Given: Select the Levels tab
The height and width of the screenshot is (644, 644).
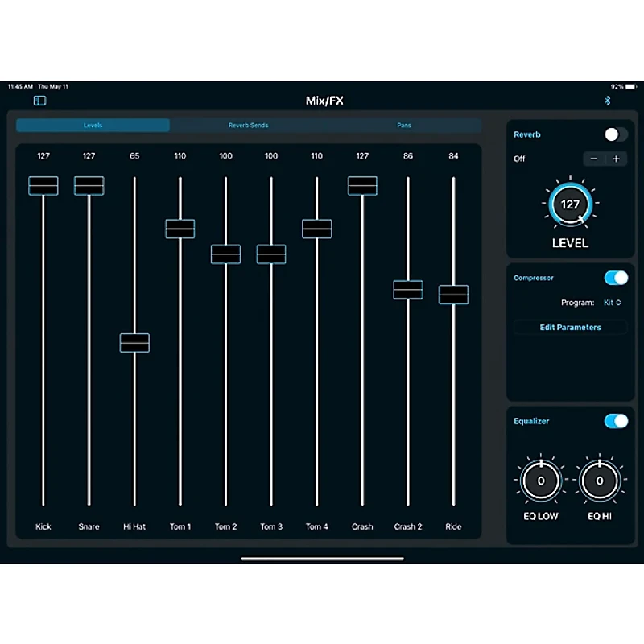Looking at the screenshot, I should coord(93,126).
